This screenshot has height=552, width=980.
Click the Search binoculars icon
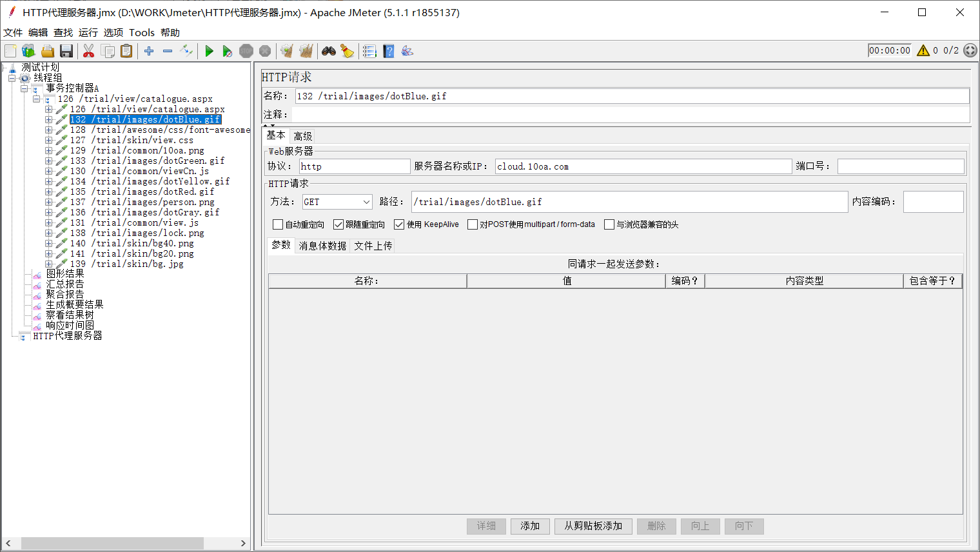(329, 51)
